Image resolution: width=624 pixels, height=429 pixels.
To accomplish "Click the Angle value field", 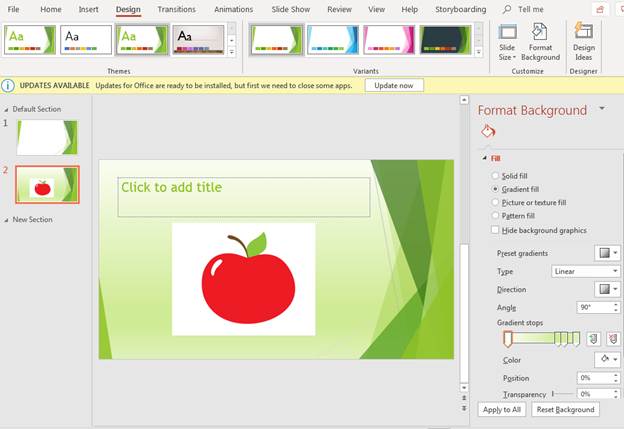I will 594,307.
